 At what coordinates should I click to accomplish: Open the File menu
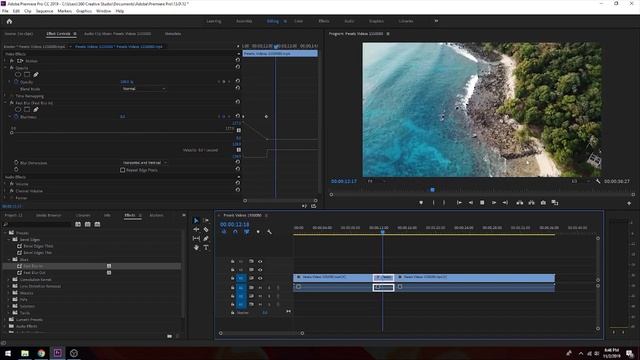pos(5,11)
